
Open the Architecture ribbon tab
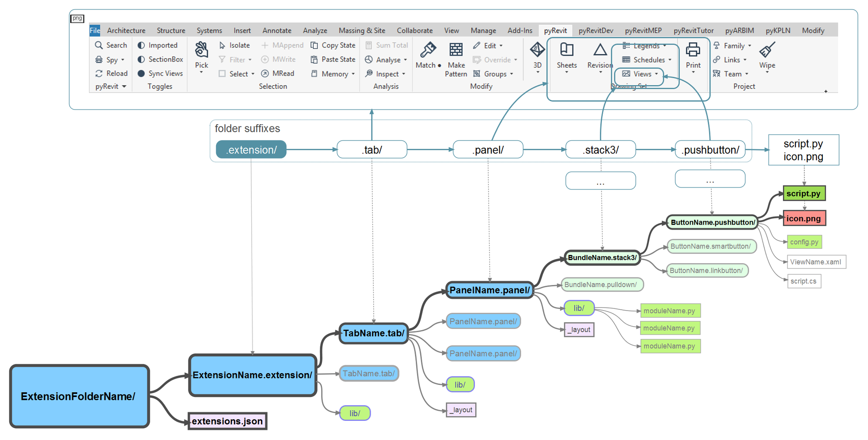point(126,30)
